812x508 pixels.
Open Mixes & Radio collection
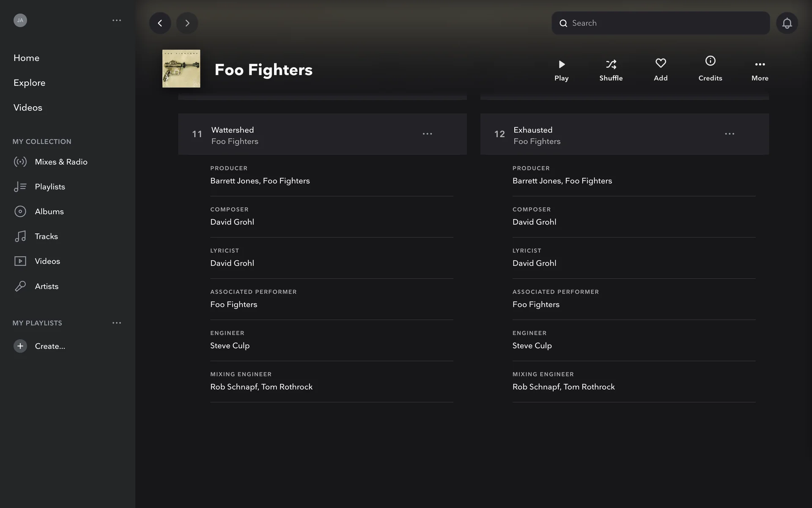pos(61,162)
